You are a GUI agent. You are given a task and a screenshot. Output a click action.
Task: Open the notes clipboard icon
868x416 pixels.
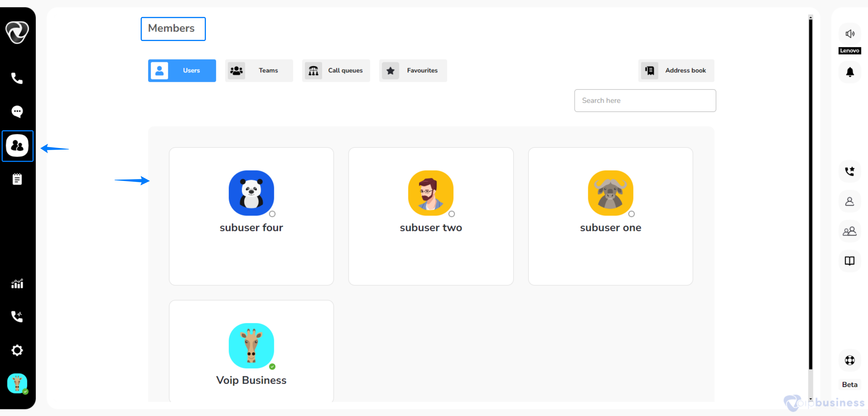click(17, 179)
